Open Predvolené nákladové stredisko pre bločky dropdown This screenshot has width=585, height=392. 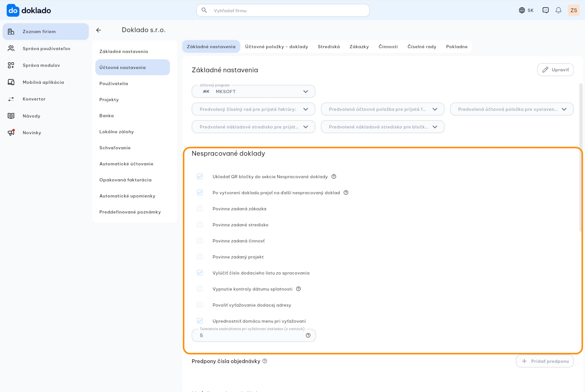pos(382,127)
